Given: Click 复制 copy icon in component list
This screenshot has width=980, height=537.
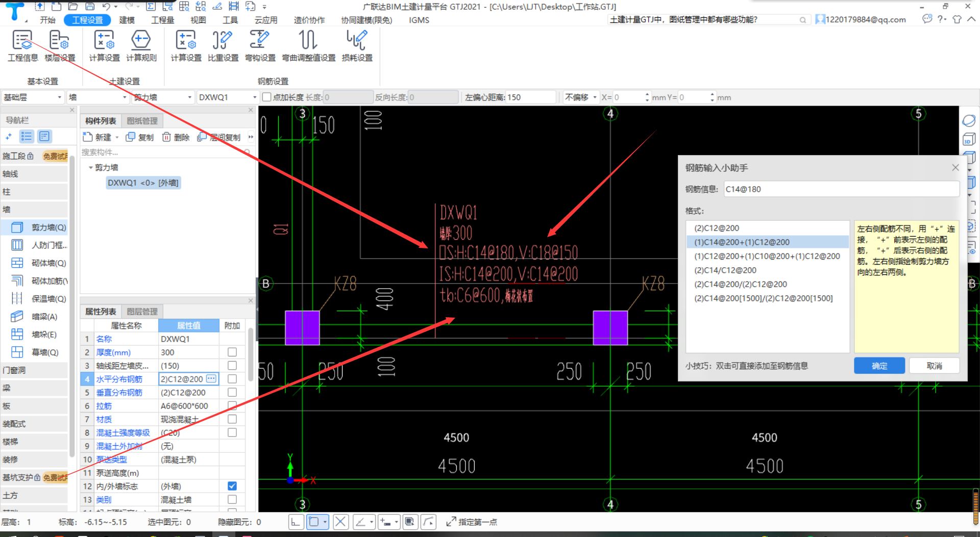Looking at the screenshot, I should pyautogui.click(x=140, y=137).
